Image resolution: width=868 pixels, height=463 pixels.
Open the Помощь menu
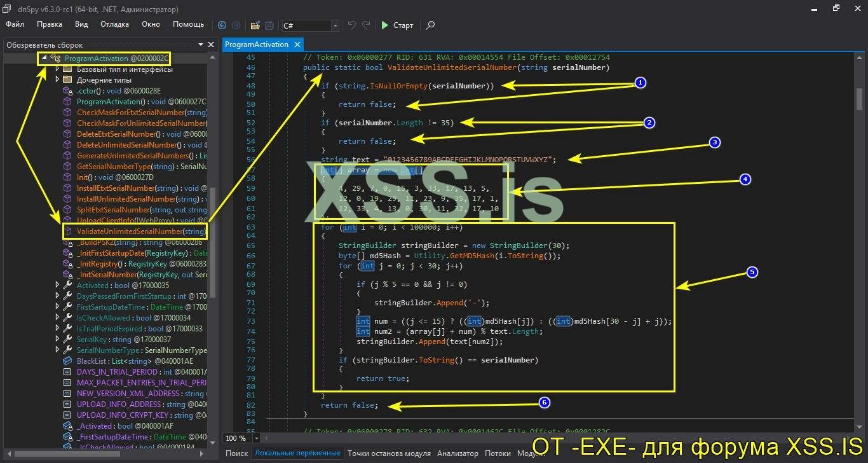[x=189, y=24]
